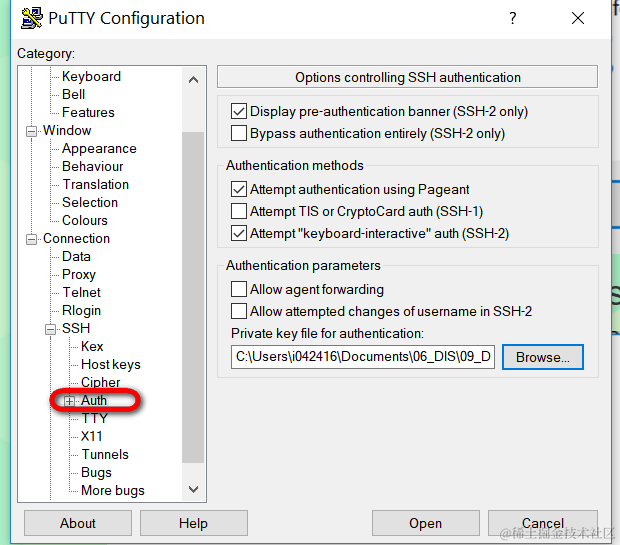This screenshot has width=620, height=545.
Task: Select Features in category tree
Action: [88, 112]
